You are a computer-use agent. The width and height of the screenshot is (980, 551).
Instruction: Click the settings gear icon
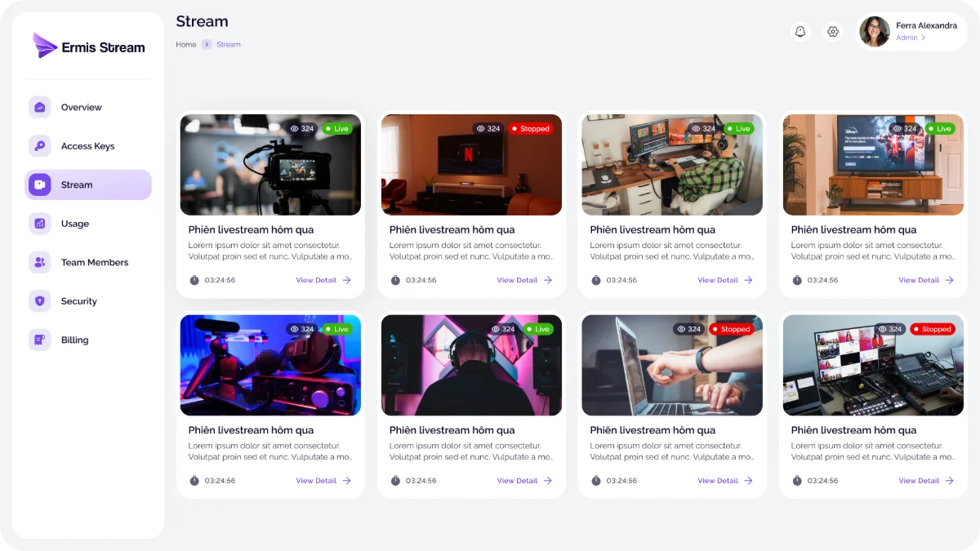[833, 30]
